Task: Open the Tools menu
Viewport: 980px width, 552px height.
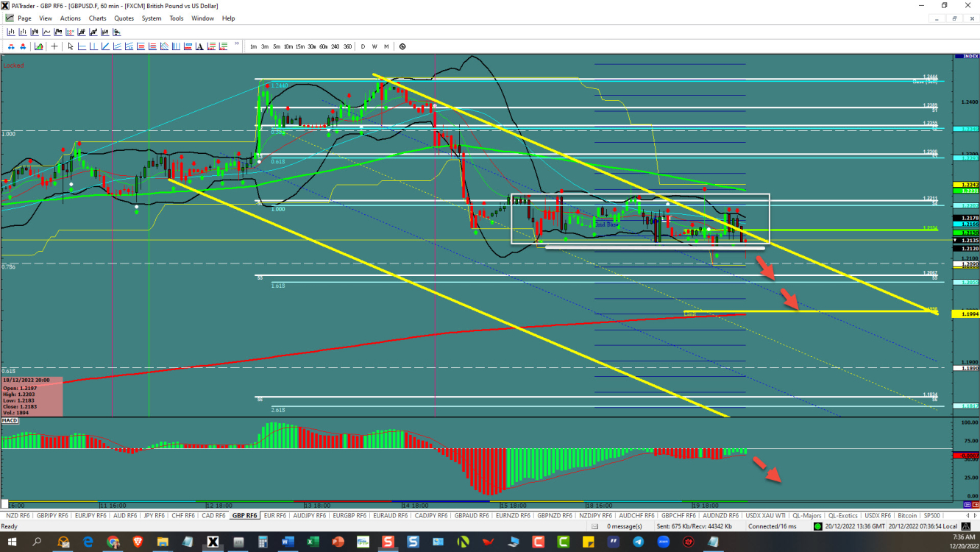Action: pos(177,18)
